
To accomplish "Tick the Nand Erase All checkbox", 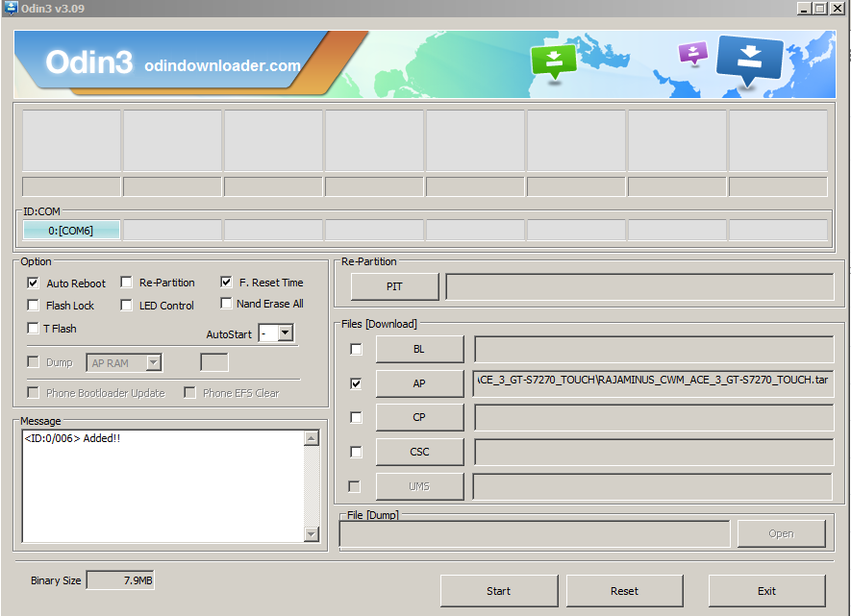I will pos(226,303).
